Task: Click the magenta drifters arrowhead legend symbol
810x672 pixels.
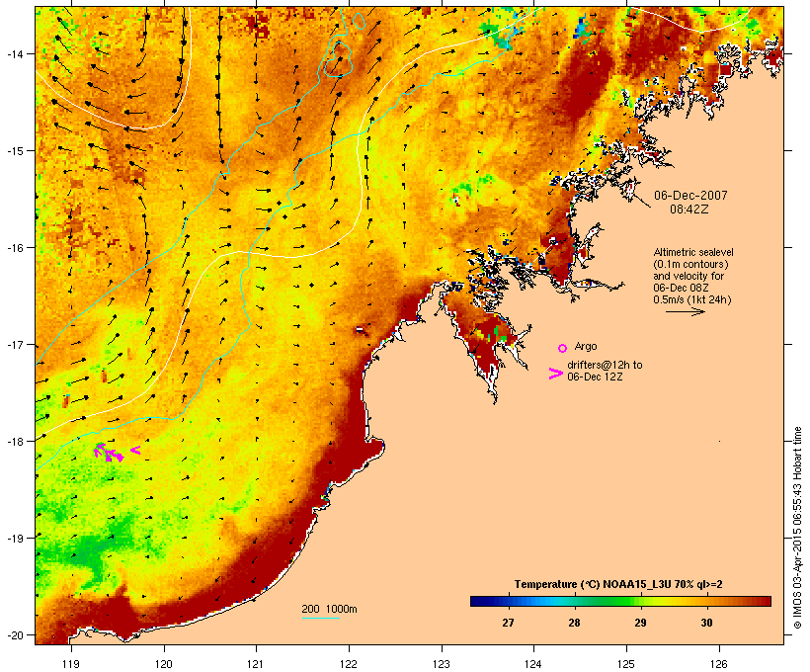Action: [556, 374]
